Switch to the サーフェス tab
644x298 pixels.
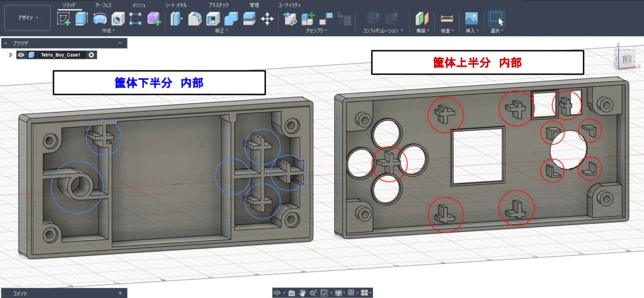(103, 5)
